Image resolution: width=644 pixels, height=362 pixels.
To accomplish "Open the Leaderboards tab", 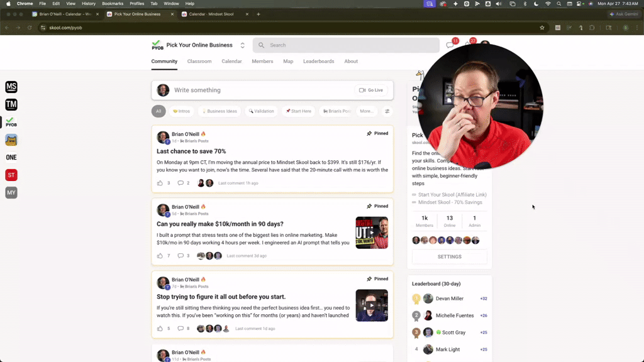I will coord(319,61).
